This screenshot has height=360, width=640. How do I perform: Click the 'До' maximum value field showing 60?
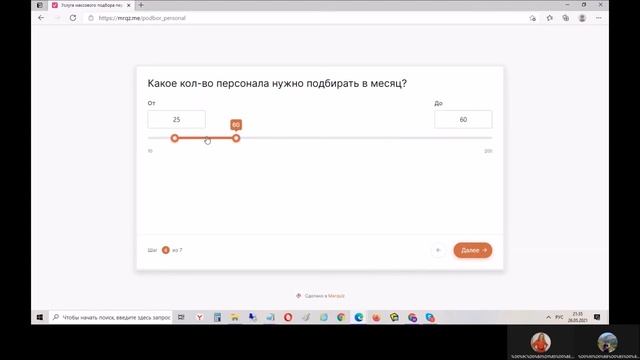coord(463,119)
